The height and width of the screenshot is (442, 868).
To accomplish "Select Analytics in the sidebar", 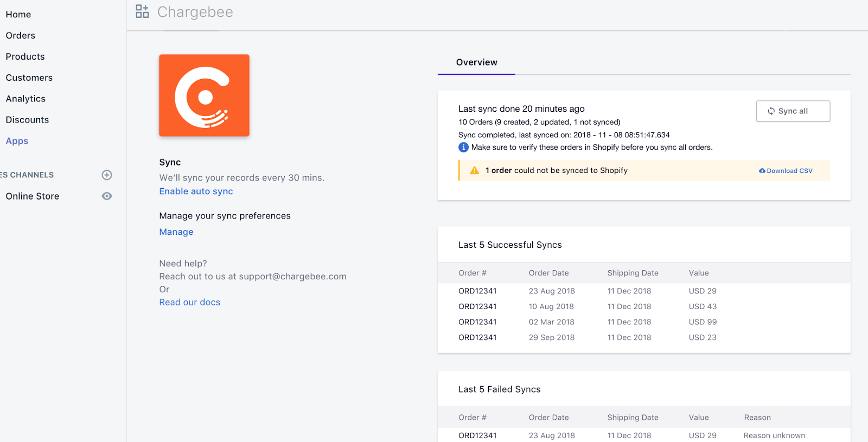I will pyautogui.click(x=25, y=99).
